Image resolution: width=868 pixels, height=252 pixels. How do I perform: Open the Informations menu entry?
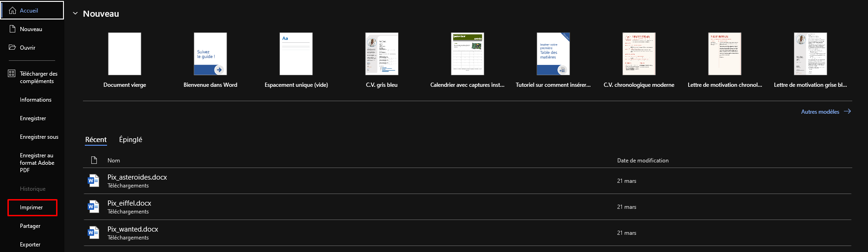coord(36,100)
